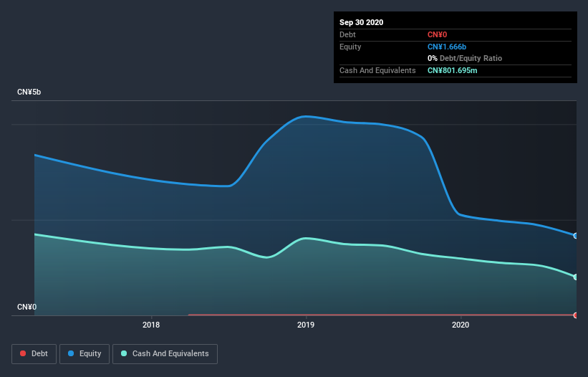Click the CN¥5b y-axis label
Image resolution: width=588 pixels, height=377 pixels.
point(29,92)
